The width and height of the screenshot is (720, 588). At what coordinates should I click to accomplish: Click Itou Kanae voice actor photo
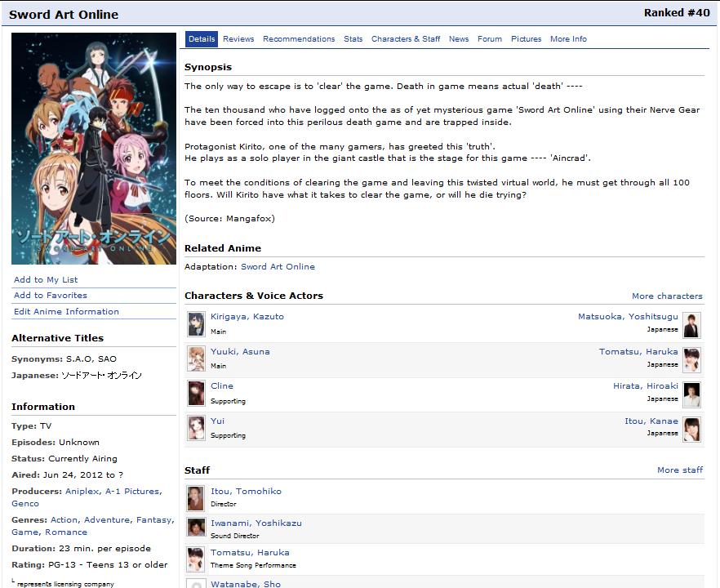pyautogui.click(x=691, y=429)
